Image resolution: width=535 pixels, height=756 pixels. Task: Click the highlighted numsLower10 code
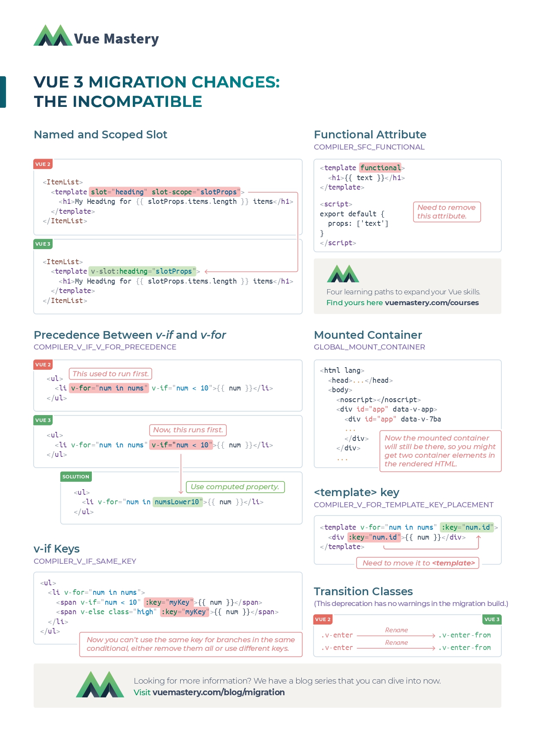[178, 502]
